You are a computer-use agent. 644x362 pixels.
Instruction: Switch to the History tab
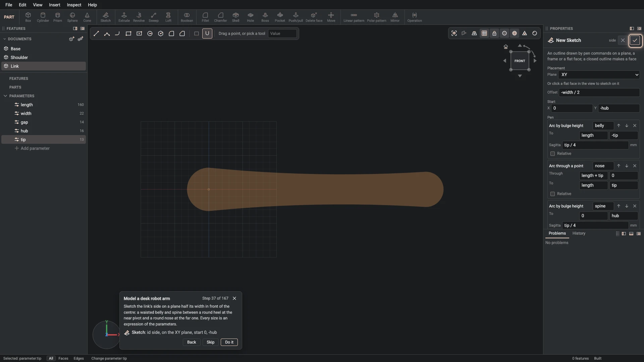pos(579,233)
